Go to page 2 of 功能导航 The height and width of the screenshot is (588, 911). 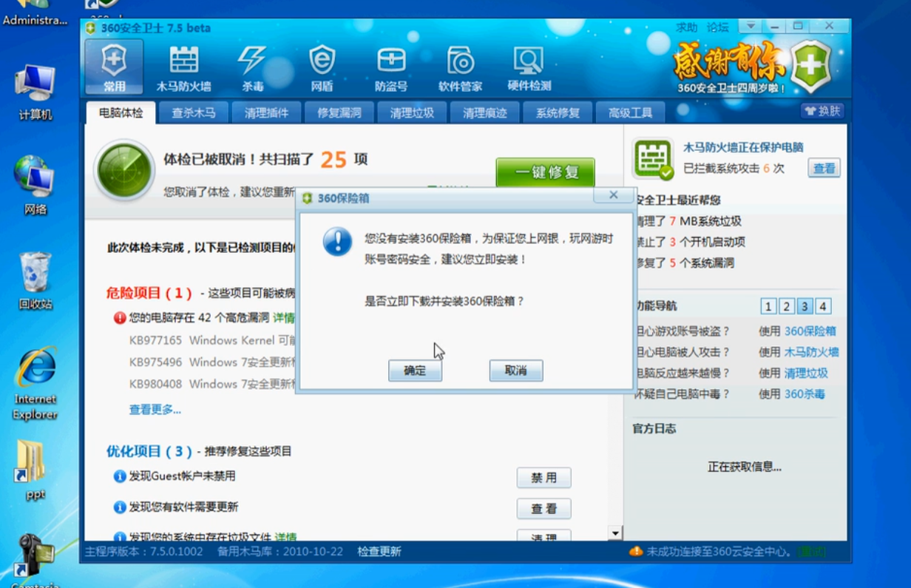tap(787, 306)
